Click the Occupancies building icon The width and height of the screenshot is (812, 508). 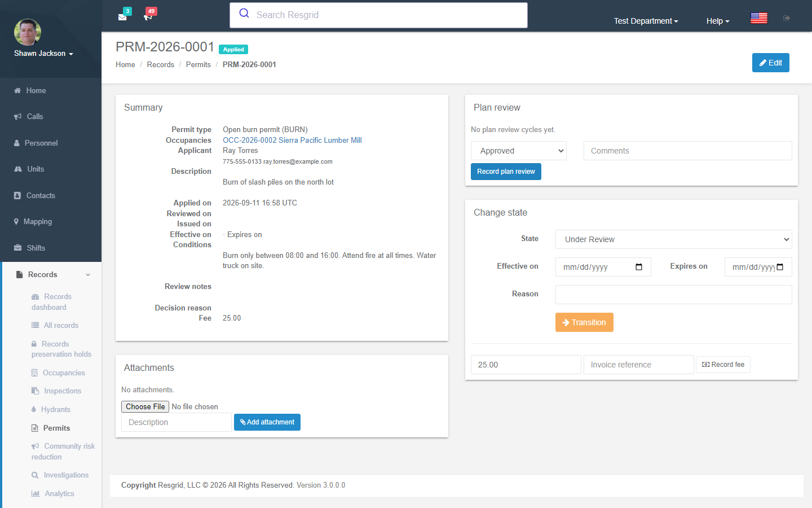click(x=34, y=373)
